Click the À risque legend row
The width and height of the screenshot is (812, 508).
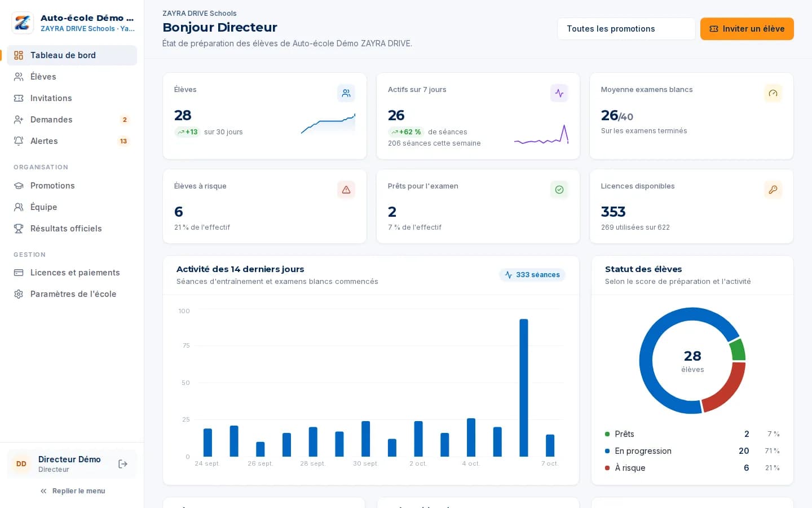tap(692, 468)
